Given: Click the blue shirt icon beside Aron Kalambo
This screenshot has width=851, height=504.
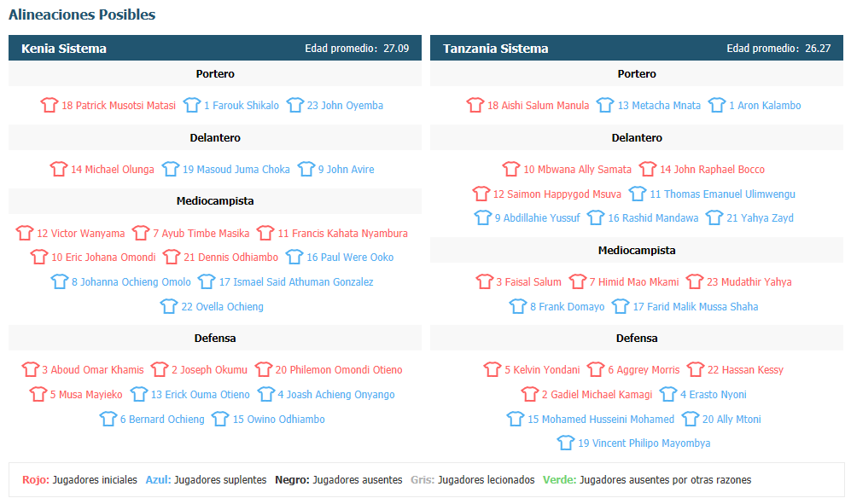Looking at the screenshot, I should click(717, 105).
